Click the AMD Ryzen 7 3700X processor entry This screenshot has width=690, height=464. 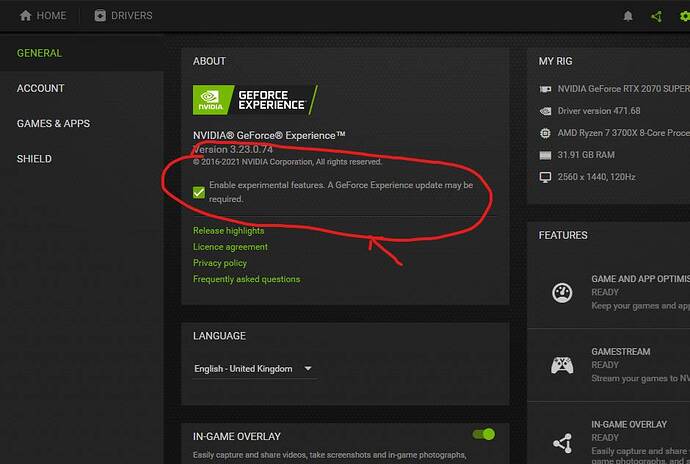624,133
